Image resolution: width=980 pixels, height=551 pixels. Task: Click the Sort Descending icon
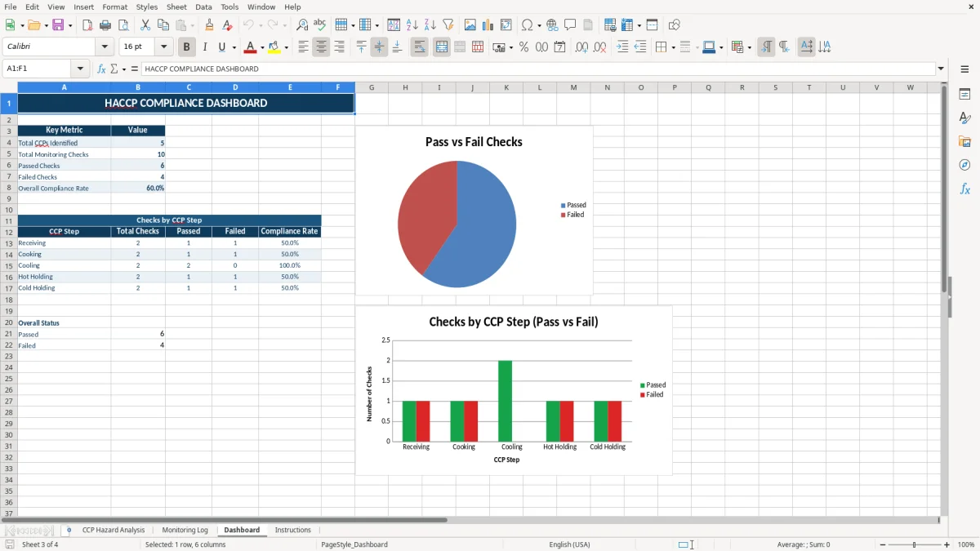(430, 25)
